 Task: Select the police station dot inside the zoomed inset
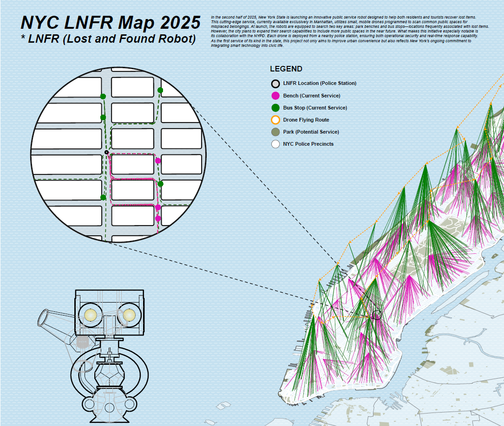pos(106,153)
